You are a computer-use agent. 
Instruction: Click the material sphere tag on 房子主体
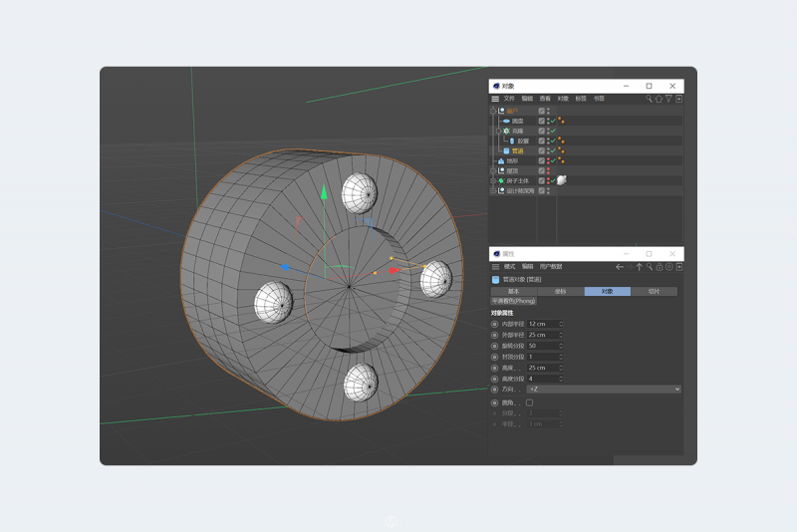[562, 180]
